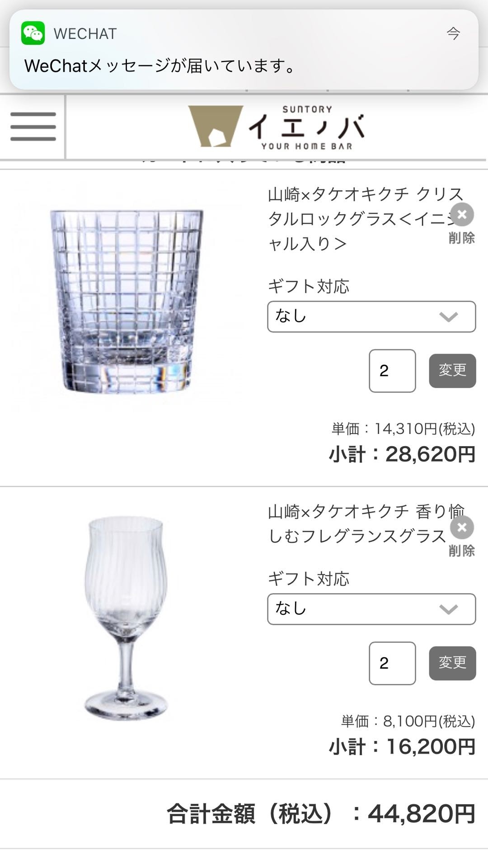Open the fragrance glass product image

point(126,617)
